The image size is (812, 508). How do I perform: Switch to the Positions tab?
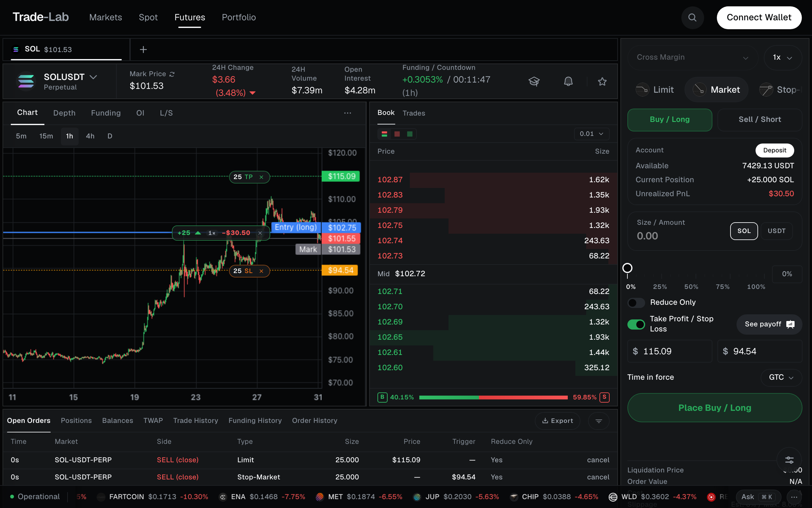coord(76,421)
